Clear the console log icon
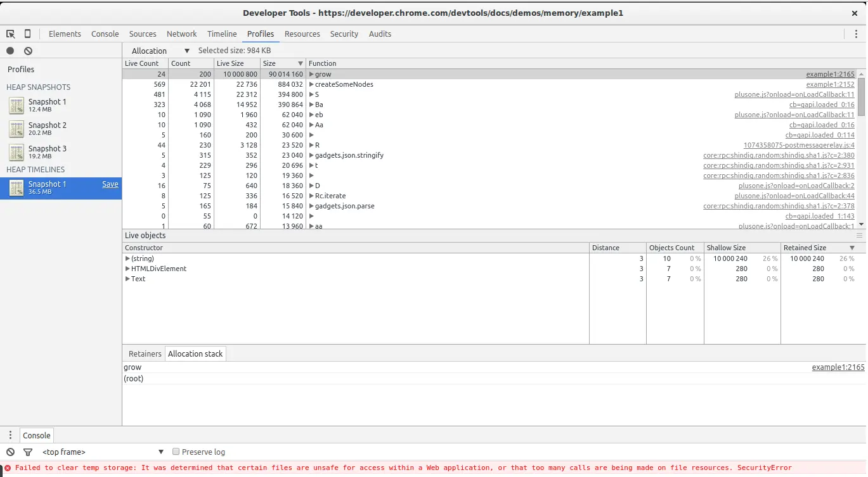The width and height of the screenshot is (868, 477). pos(10,452)
